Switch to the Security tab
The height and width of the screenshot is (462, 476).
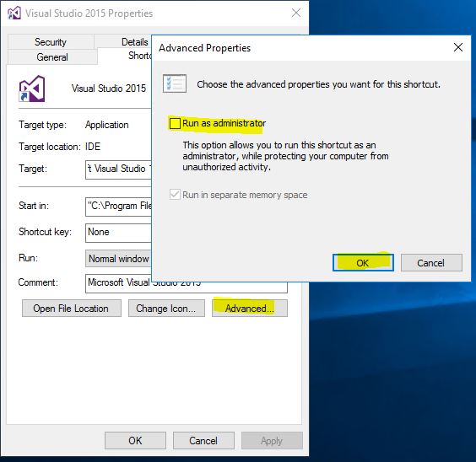(x=51, y=42)
